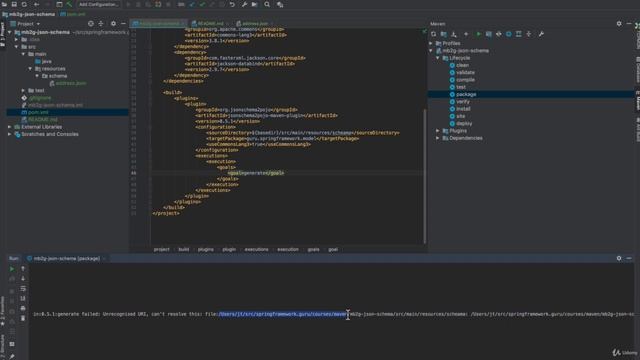Click the Search Everywhere magnifier icon
The width and height of the screenshot is (640, 360).
click(267, 4)
